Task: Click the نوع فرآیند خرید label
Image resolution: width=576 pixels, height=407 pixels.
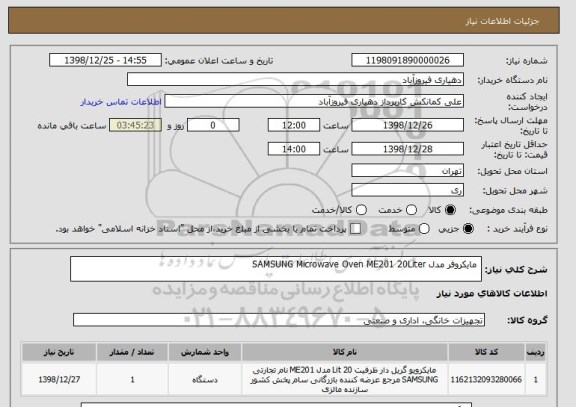Action: 518,229
